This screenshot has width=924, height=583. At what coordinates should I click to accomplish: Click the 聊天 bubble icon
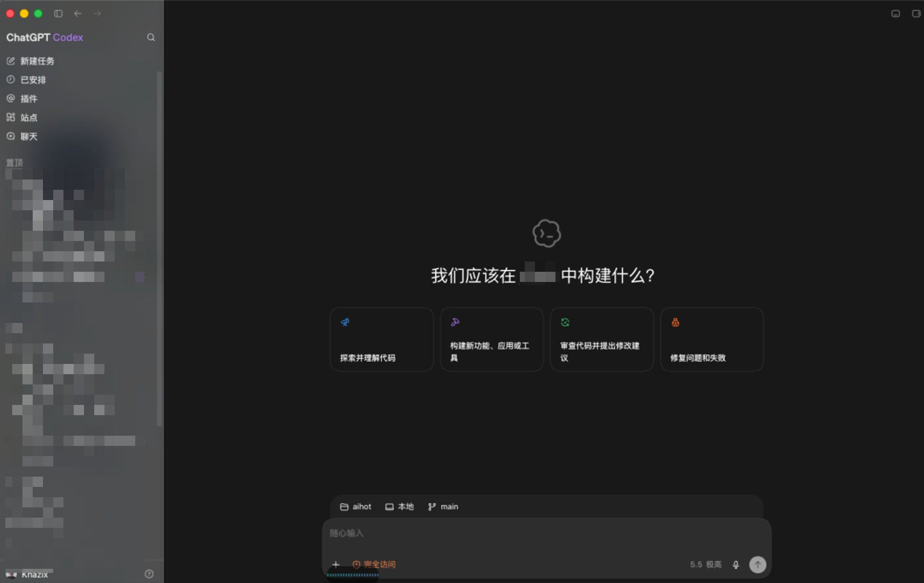11,136
